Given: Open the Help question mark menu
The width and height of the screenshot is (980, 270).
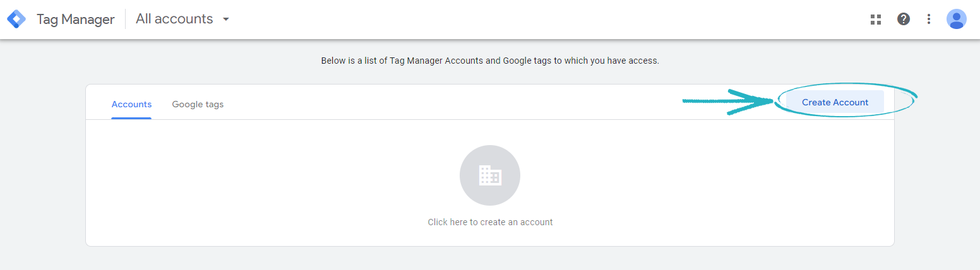Looking at the screenshot, I should click(904, 19).
